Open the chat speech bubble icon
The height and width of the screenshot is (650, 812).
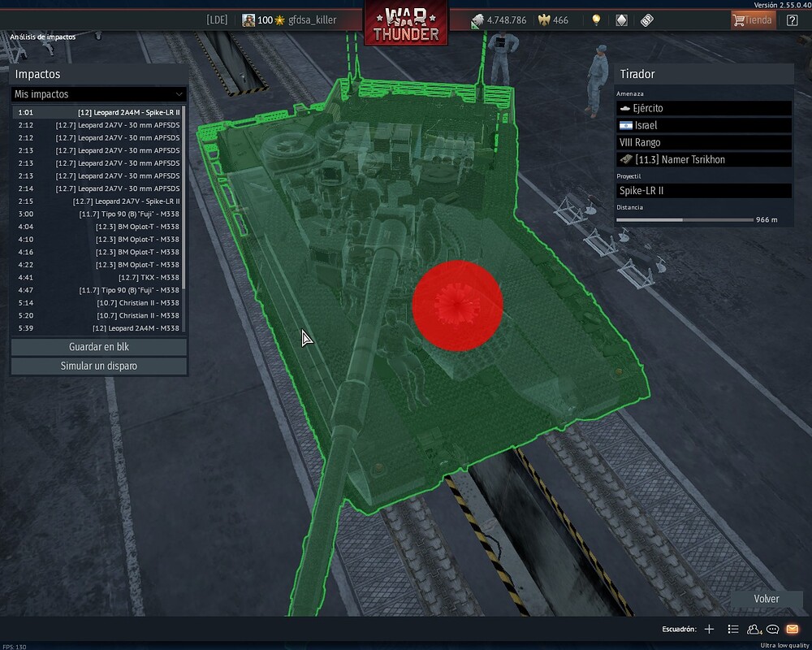pyautogui.click(x=773, y=629)
